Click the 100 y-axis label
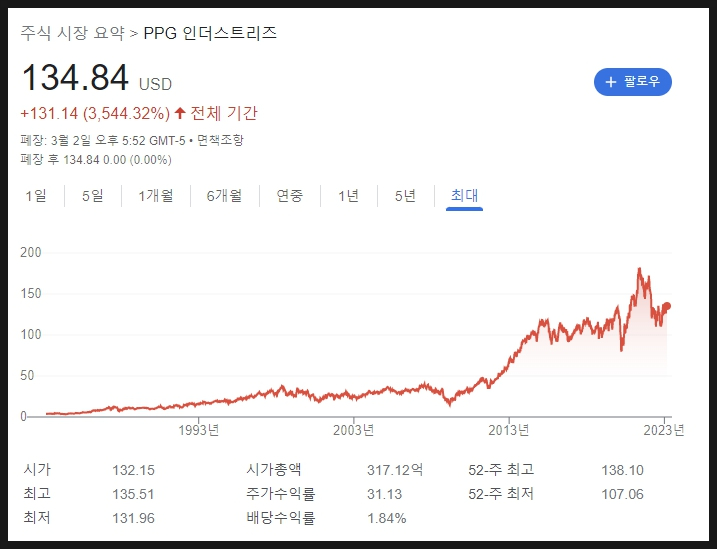717x549 pixels. coord(31,335)
